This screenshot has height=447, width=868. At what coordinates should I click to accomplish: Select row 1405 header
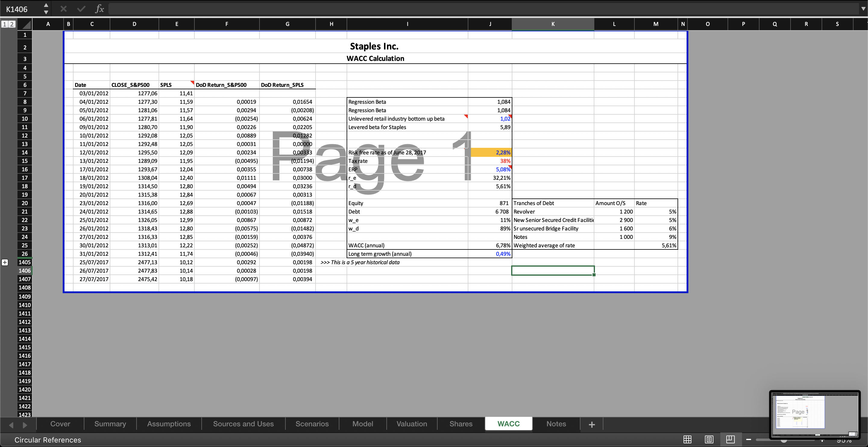(25, 262)
